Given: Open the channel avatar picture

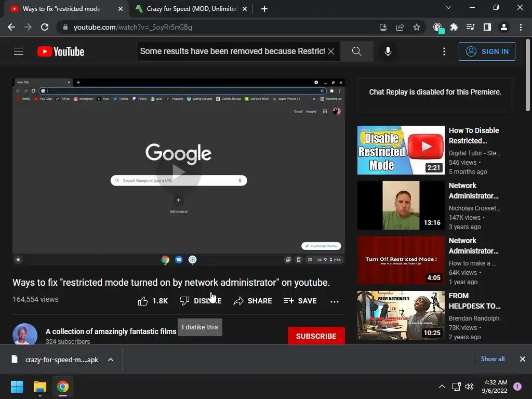Looking at the screenshot, I should pyautogui.click(x=25, y=335).
